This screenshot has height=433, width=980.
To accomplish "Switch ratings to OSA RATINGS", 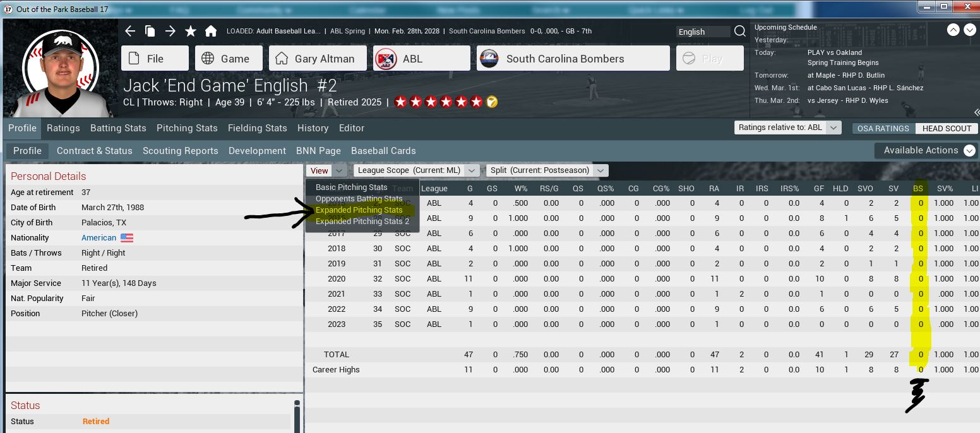I will (x=883, y=128).
